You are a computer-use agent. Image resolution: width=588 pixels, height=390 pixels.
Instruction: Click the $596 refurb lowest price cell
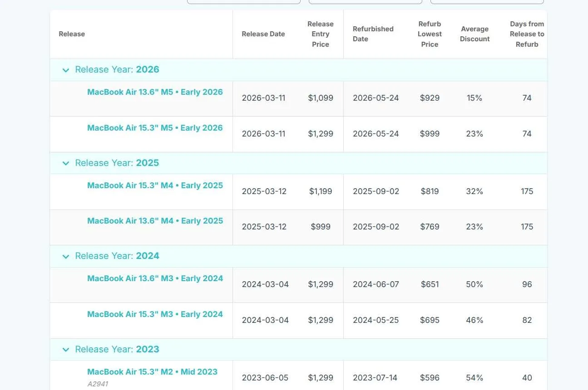pos(430,378)
